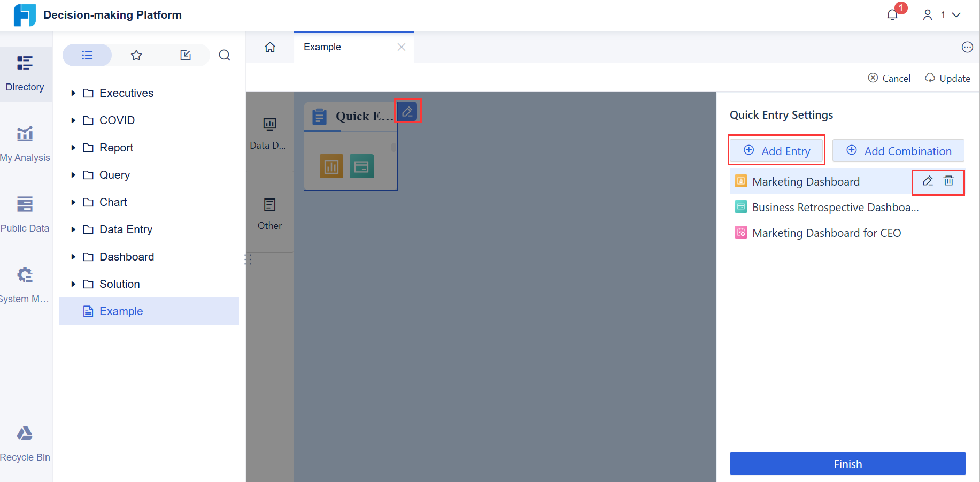This screenshot has height=482, width=980.
Task: Click the edit pencil on Quick Entry component
Action: coord(407,111)
